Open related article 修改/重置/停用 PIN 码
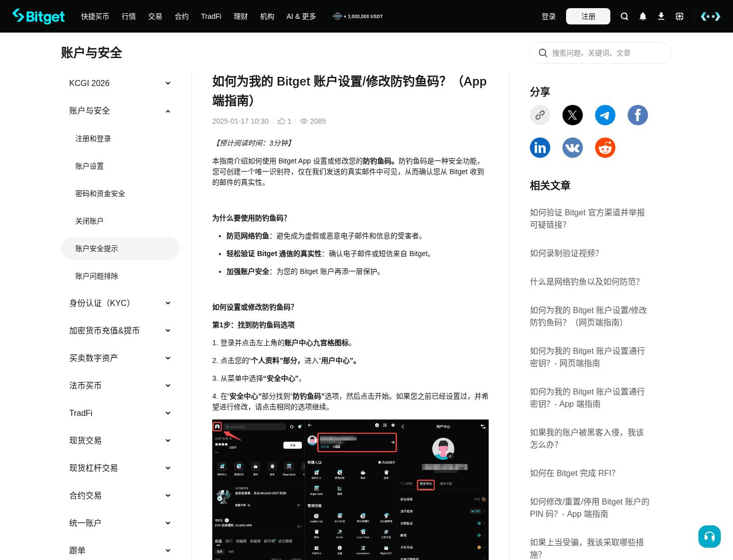733x560 pixels. tap(589, 508)
